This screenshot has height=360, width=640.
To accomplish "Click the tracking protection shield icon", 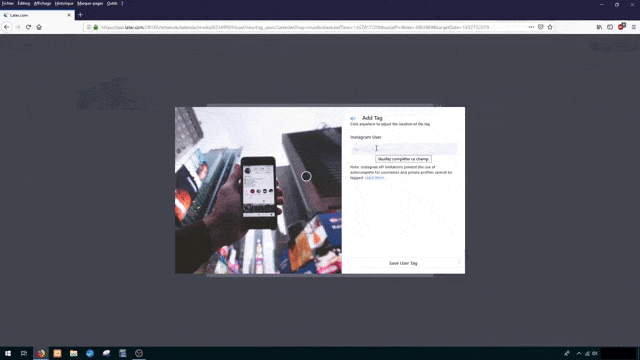I will pos(540,27).
